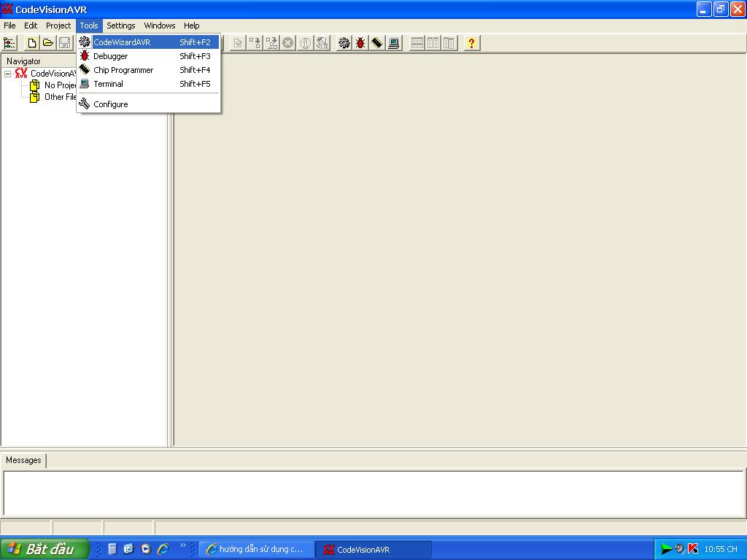747x560 pixels.
Task: Click the green flag tray icon
Action: [667, 550]
